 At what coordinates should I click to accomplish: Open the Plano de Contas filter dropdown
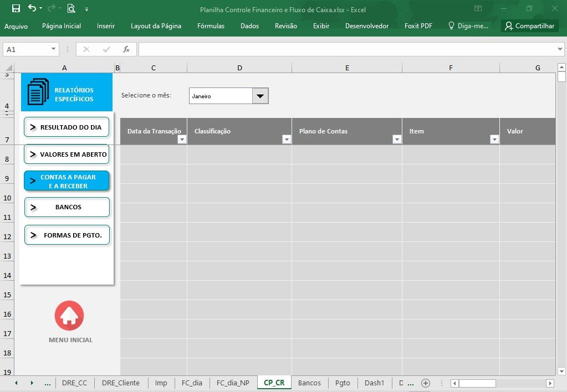[x=397, y=140]
